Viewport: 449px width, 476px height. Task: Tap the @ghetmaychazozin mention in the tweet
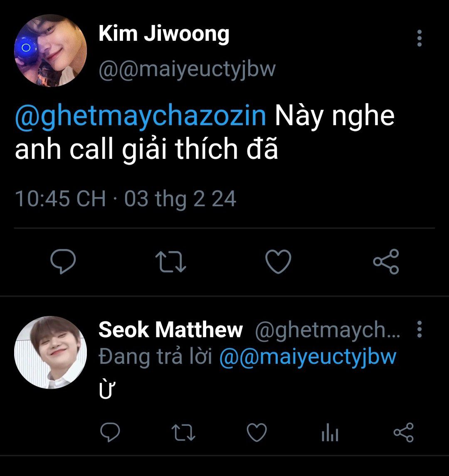coord(140,116)
